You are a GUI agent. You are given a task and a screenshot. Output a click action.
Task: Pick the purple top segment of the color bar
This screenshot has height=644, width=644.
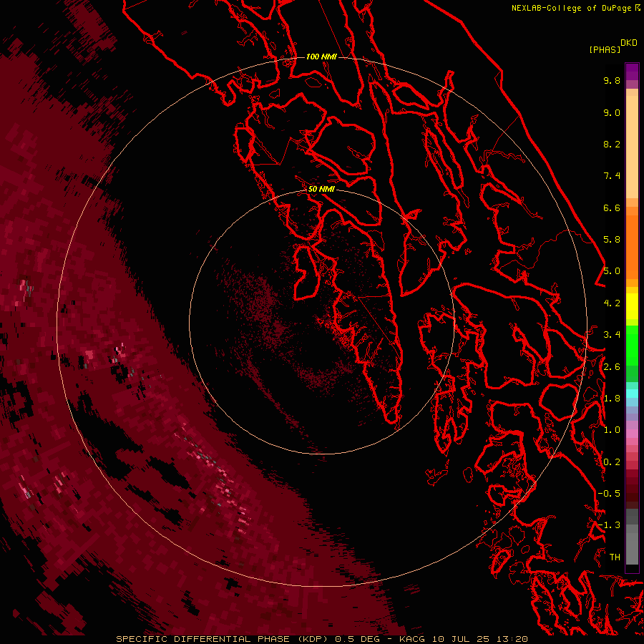tap(632, 72)
